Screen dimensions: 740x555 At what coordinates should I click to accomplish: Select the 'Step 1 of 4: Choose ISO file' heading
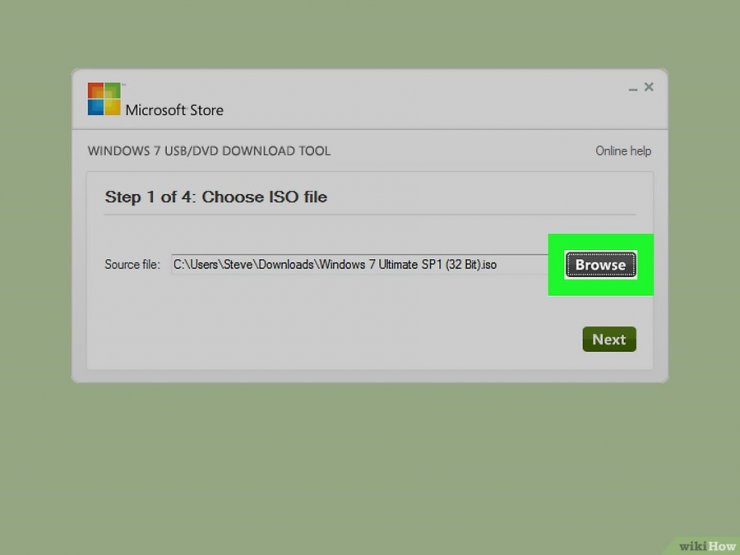pyautogui.click(x=216, y=197)
